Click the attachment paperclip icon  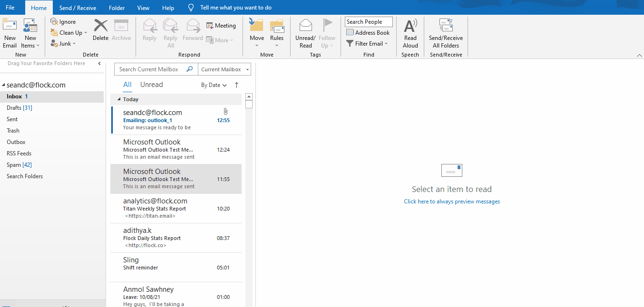(225, 112)
